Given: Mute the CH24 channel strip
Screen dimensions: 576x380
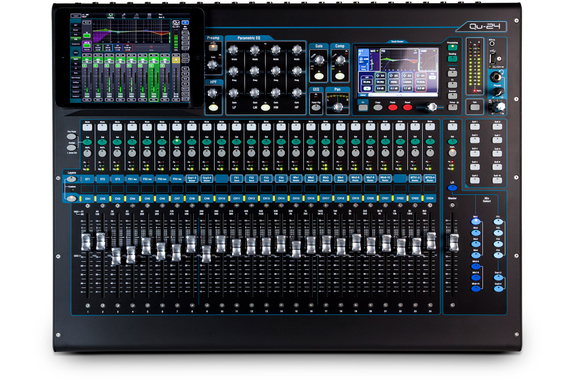Looking at the screenshot, I should (430, 127).
